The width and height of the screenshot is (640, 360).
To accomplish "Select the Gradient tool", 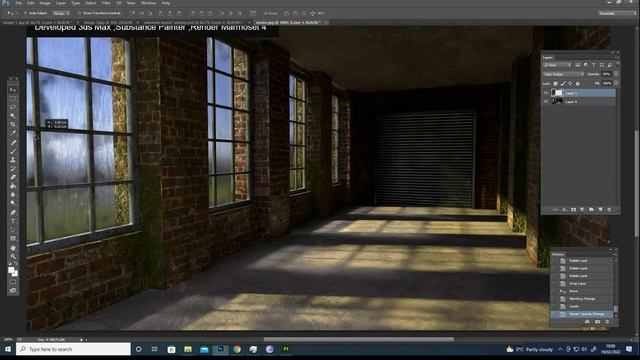I will [x=13, y=186].
